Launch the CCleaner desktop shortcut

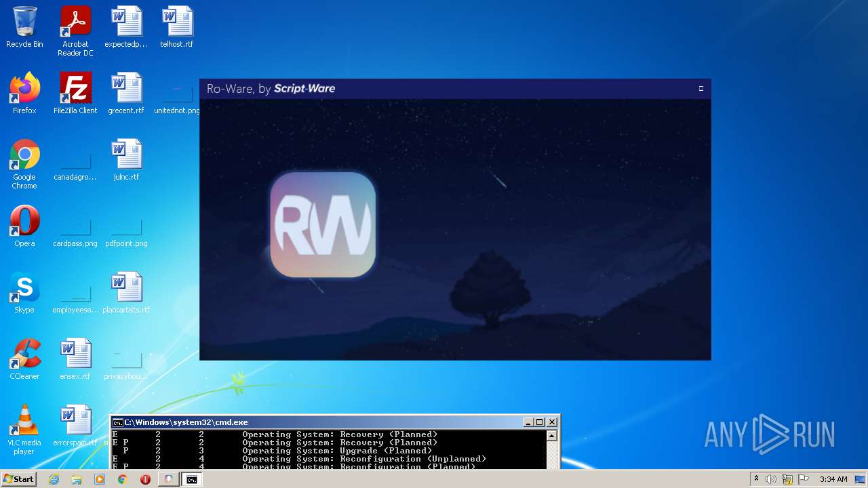[x=24, y=359]
